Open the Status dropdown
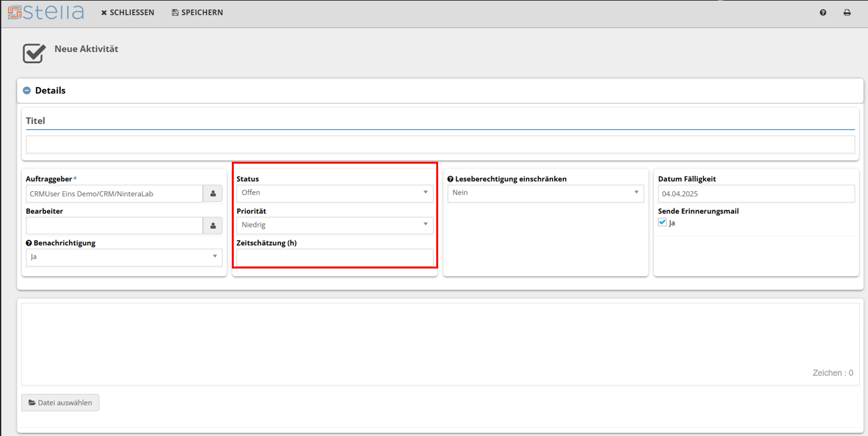This screenshot has width=868, height=436. tap(335, 193)
